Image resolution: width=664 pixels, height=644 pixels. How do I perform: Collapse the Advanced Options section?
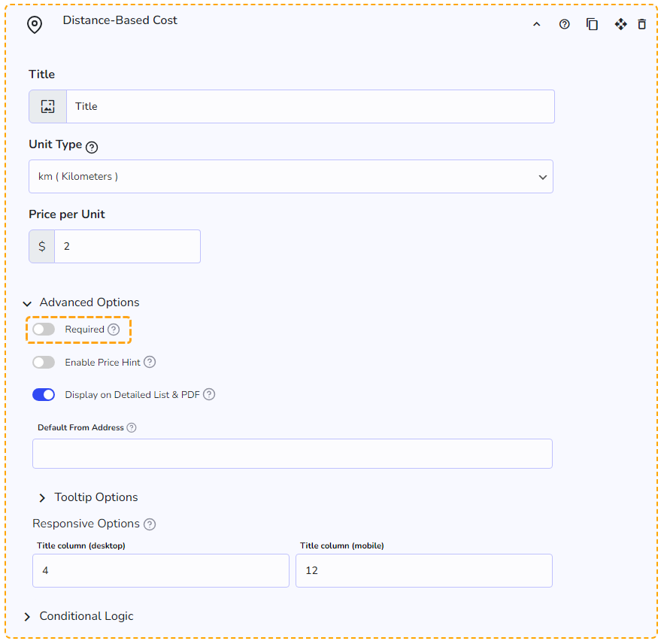(81, 302)
